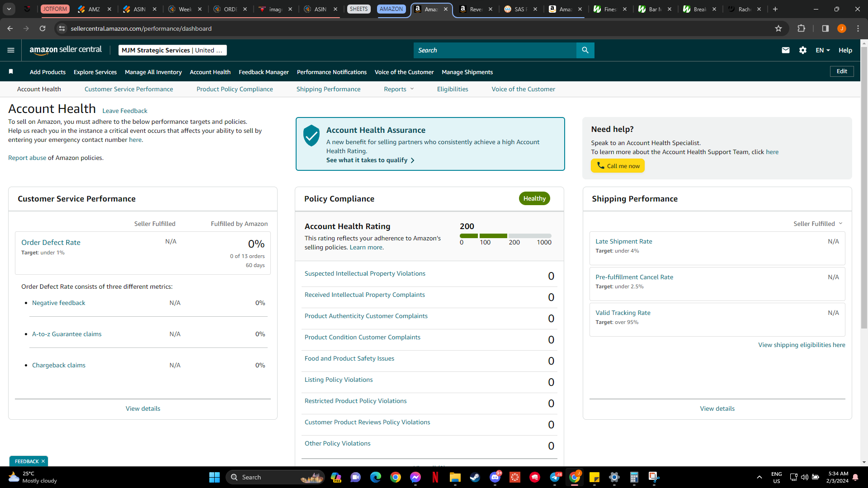Open a new browser tab
Viewport: 868px width, 488px height.
point(775,9)
